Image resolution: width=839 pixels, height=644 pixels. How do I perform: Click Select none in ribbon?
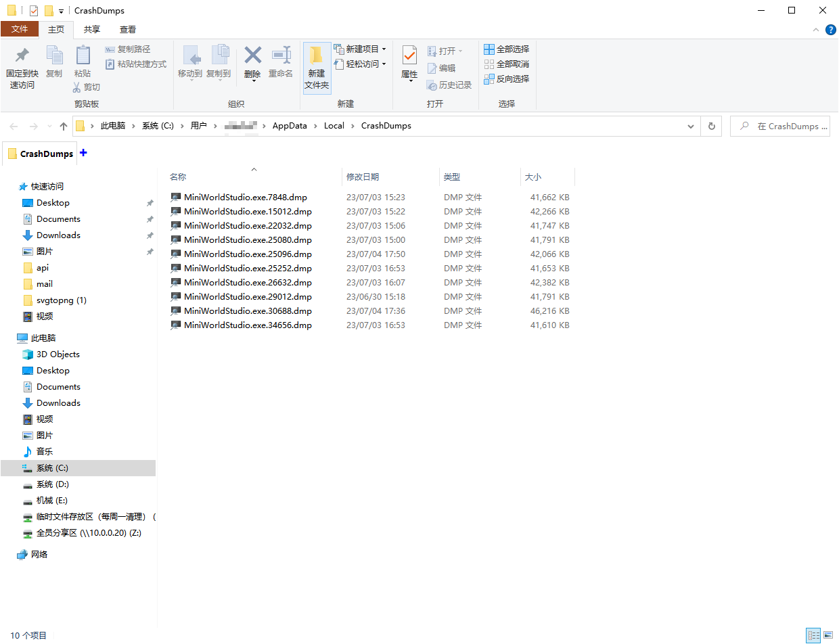pos(507,64)
